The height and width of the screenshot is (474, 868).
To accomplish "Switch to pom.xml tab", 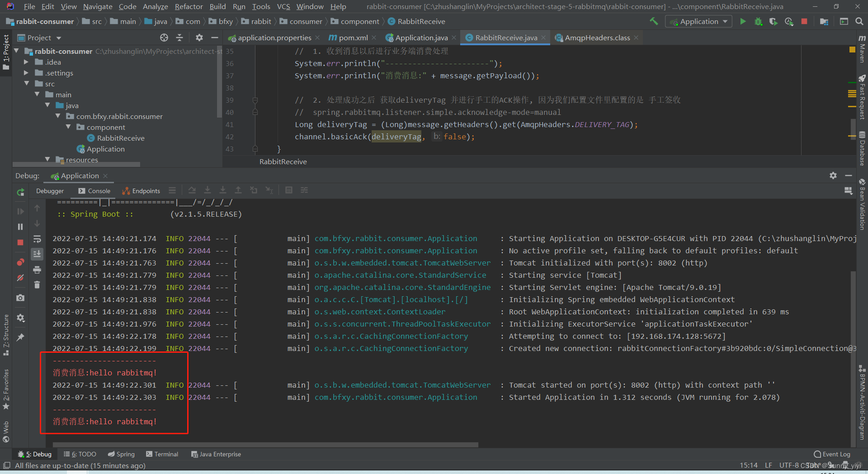I will [353, 38].
